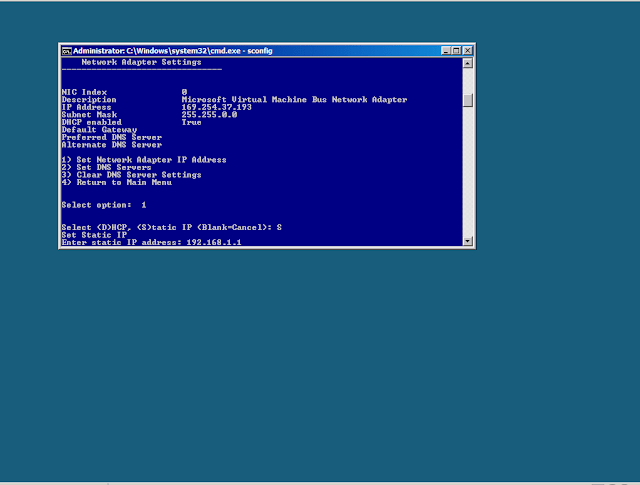This screenshot has width=640, height=485.
Task: Click the vertical scrollbar thumb
Action: [468, 99]
